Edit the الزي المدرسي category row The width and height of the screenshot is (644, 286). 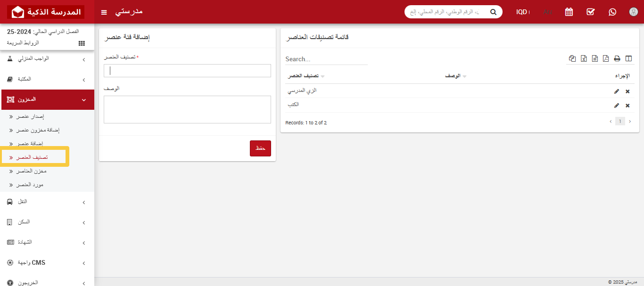pyautogui.click(x=617, y=91)
